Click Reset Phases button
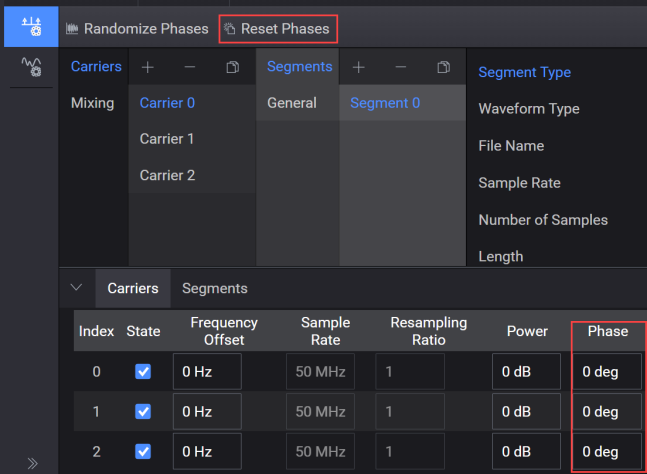 [277, 29]
